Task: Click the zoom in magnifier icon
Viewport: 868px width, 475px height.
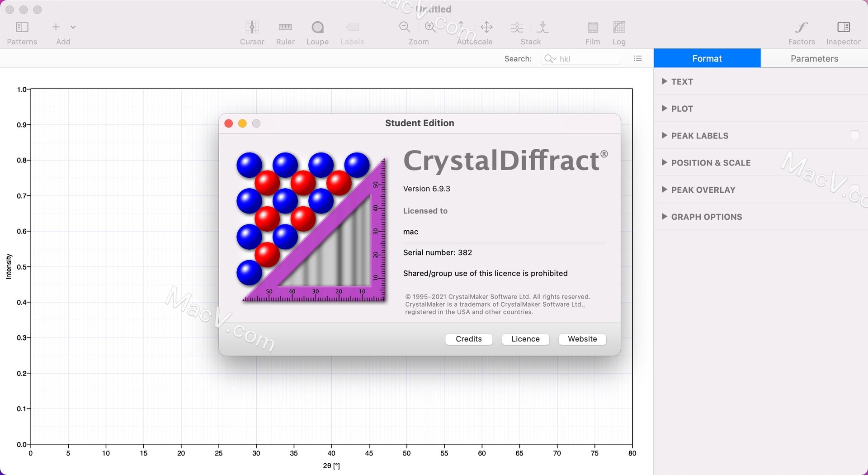Action: click(x=430, y=27)
